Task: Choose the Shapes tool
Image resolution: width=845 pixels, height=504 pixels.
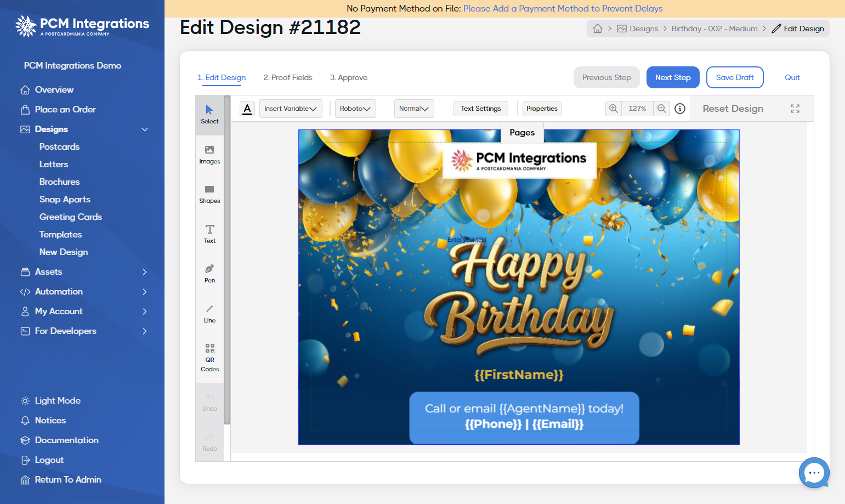Action: point(209,195)
